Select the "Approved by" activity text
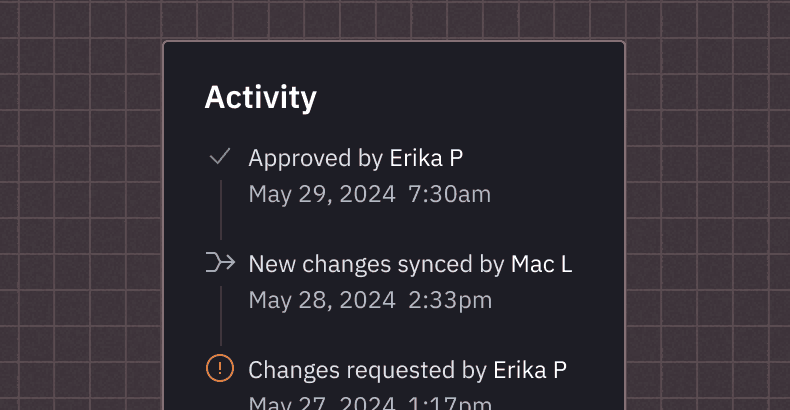This screenshot has height=410, width=790. click(315, 158)
